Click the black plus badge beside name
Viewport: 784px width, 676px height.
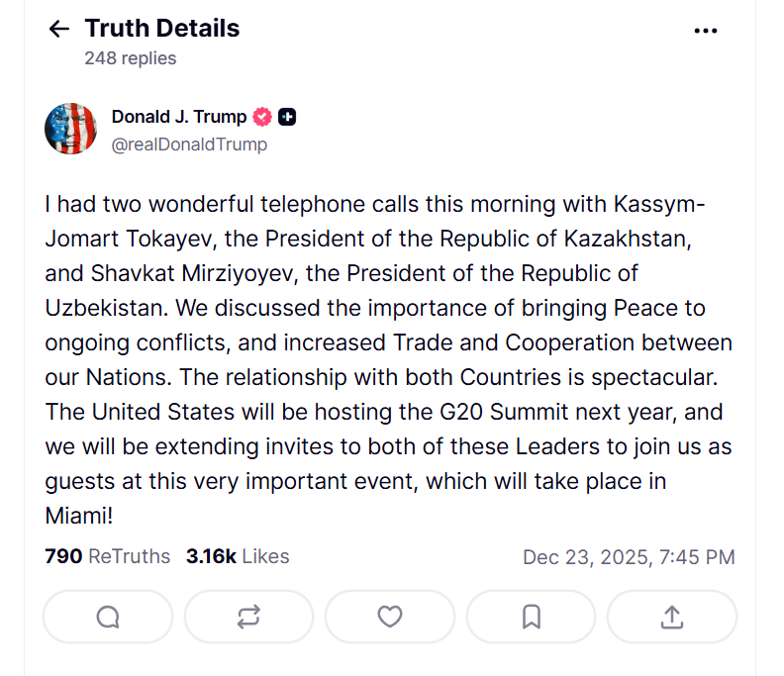[287, 117]
